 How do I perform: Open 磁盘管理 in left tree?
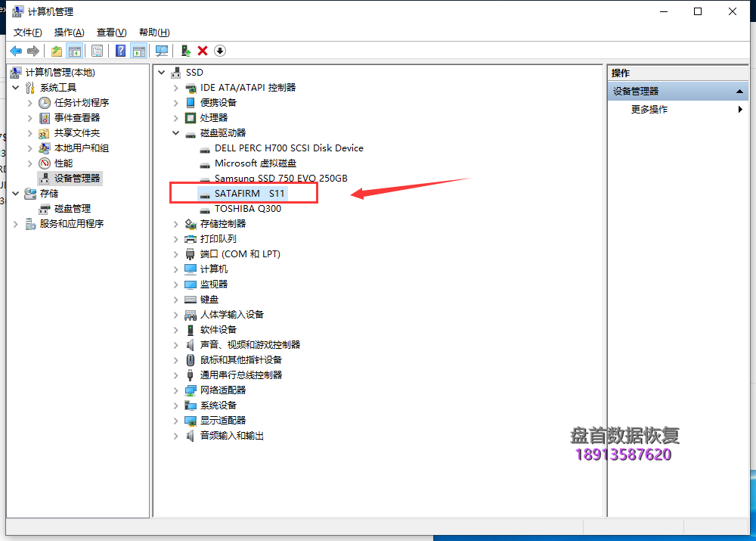73,209
